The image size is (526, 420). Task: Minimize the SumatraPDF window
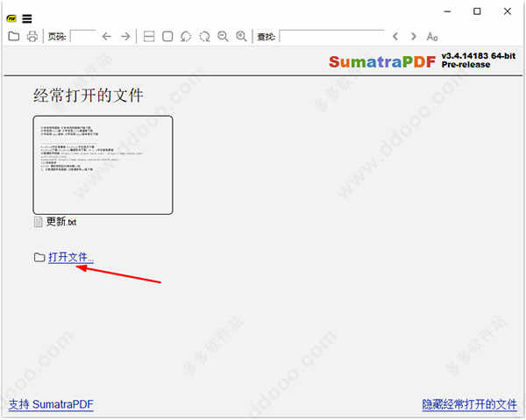[447, 11]
